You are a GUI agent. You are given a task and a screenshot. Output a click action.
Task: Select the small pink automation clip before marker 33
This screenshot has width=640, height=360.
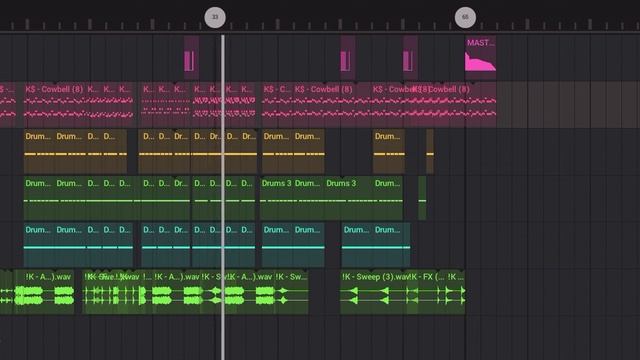191,58
